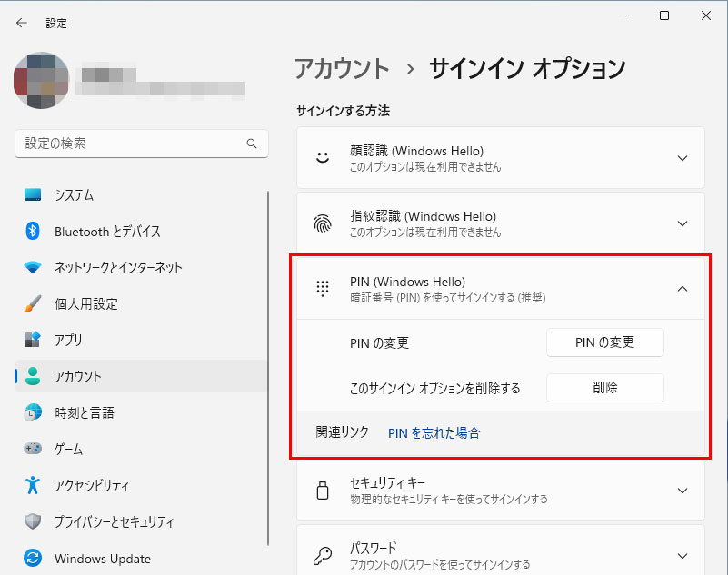728x575 pixels.
Task: Open プライバシーとセキュリティ settings
Action: pos(141,521)
